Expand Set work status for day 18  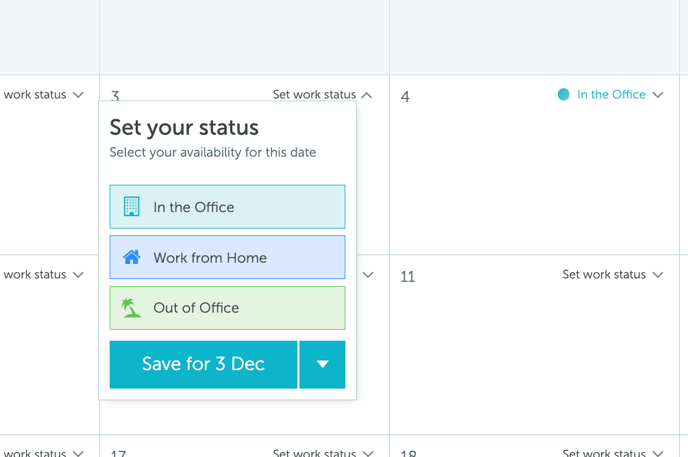[613, 453]
